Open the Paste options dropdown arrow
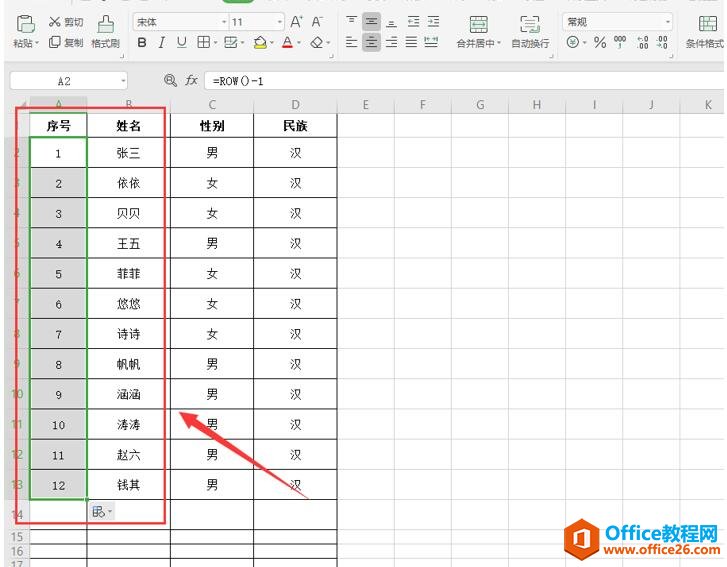The width and height of the screenshot is (727, 567). coord(37,43)
